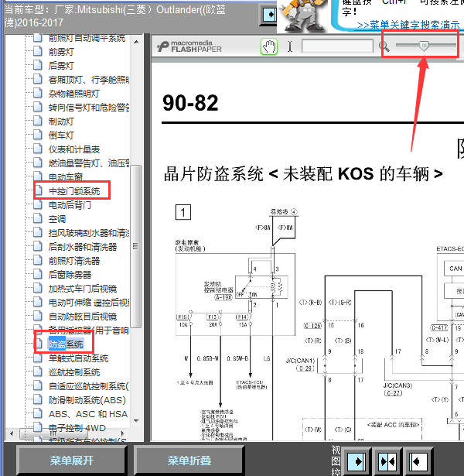Open 后窗除雾器 entry

click(70, 275)
